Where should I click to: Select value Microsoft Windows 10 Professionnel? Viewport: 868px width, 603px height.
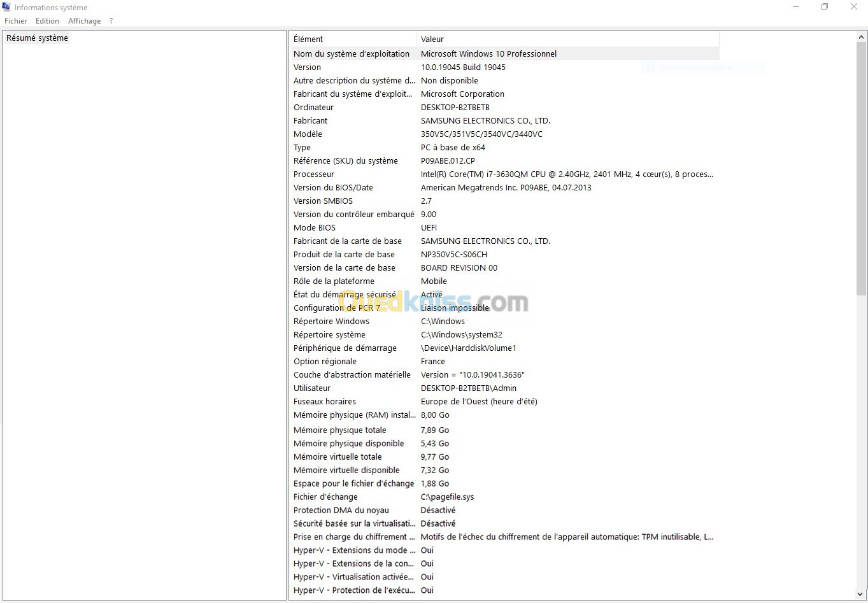(488, 54)
